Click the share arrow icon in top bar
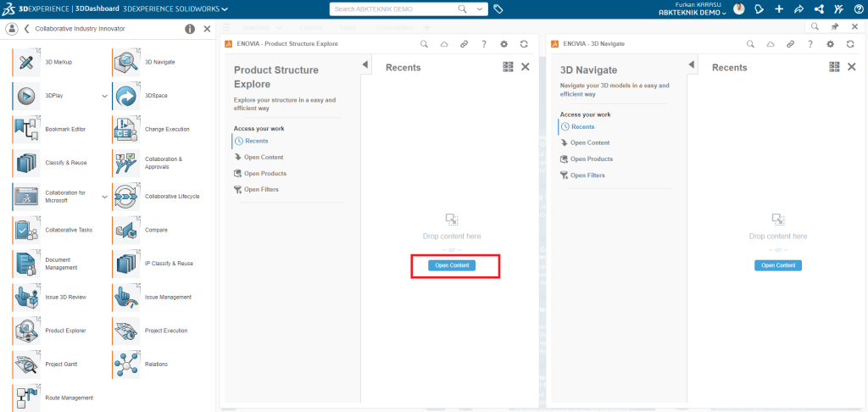The image size is (868, 412). tap(798, 9)
